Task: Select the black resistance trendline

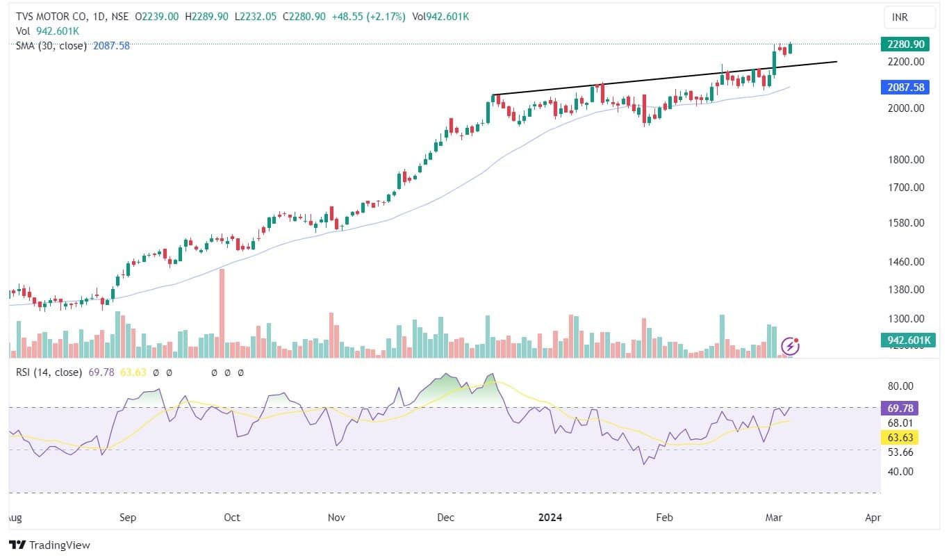Action: pos(663,79)
